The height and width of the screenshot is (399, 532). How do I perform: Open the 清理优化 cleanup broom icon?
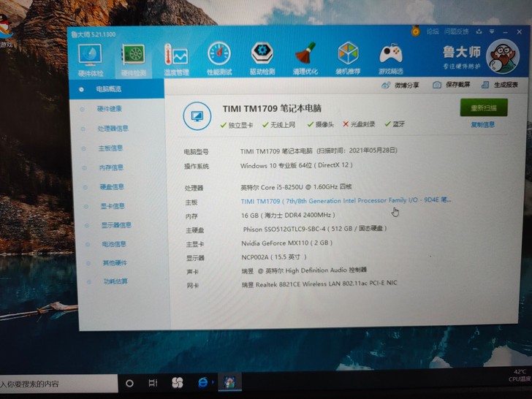click(x=305, y=58)
